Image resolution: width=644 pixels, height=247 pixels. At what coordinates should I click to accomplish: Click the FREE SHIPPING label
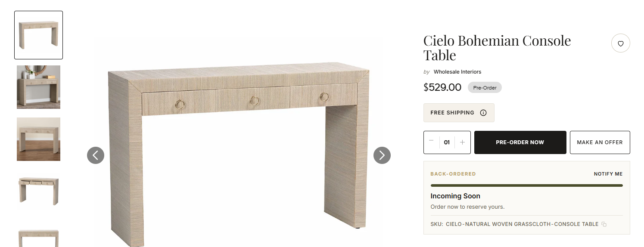452,113
